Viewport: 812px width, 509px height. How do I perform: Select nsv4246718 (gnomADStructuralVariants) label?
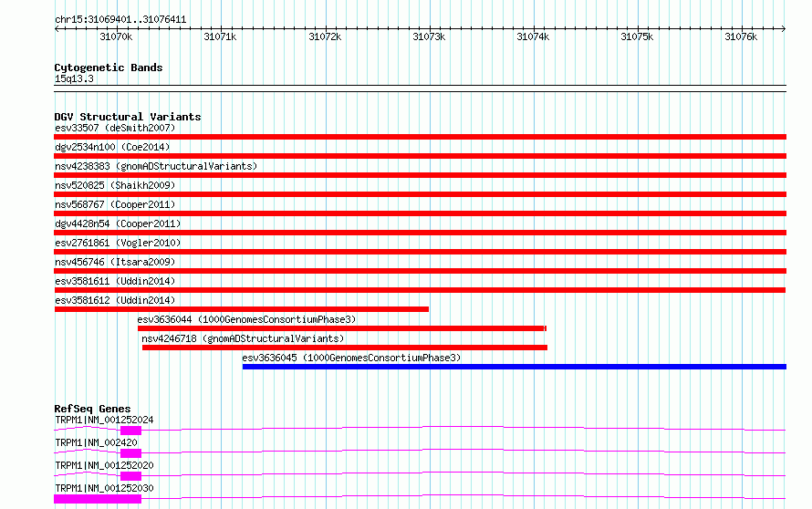pyautogui.click(x=243, y=338)
